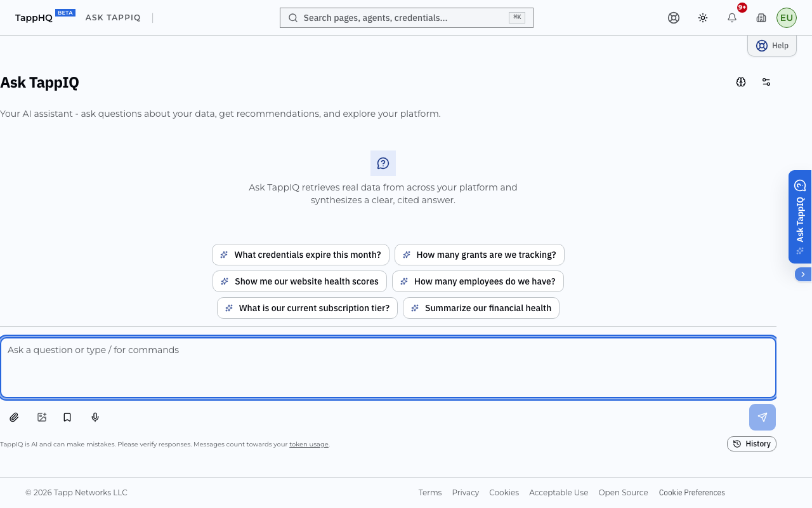The height and width of the screenshot is (508, 812).
Task: Open the Terms footer link
Action: [430, 493]
